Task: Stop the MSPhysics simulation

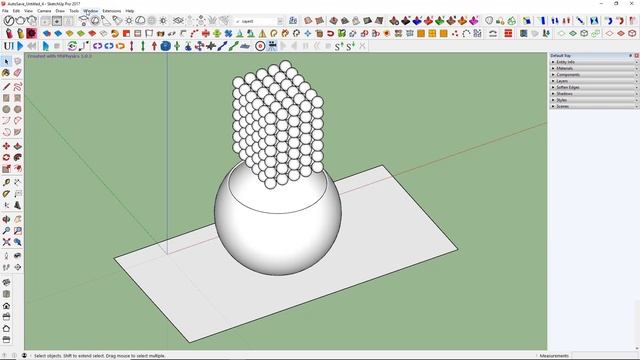Action: (57, 46)
